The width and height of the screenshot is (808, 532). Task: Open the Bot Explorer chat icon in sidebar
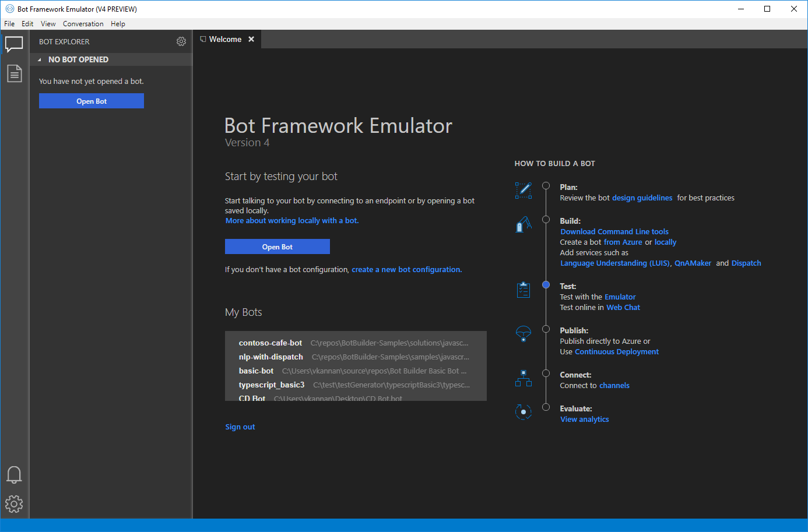pyautogui.click(x=14, y=44)
